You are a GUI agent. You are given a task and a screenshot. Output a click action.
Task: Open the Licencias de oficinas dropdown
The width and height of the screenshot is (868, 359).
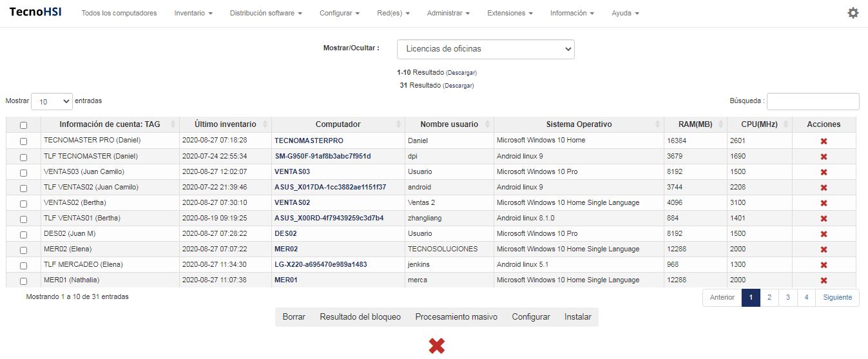(485, 49)
